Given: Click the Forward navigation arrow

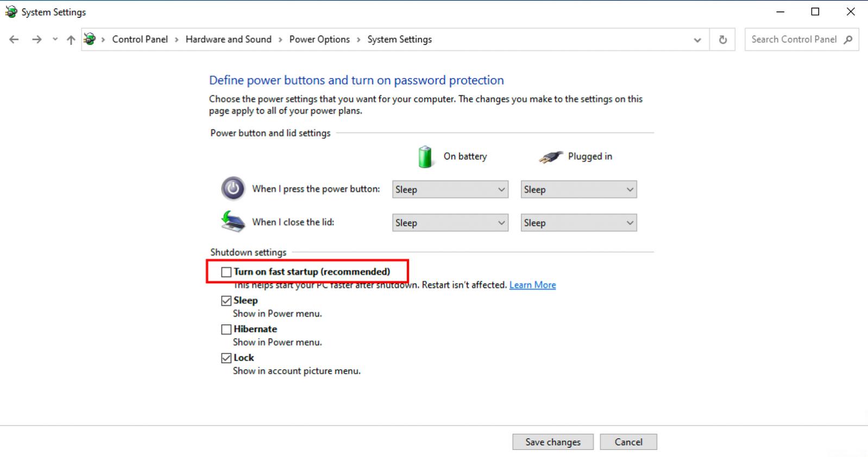Looking at the screenshot, I should (x=36, y=40).
